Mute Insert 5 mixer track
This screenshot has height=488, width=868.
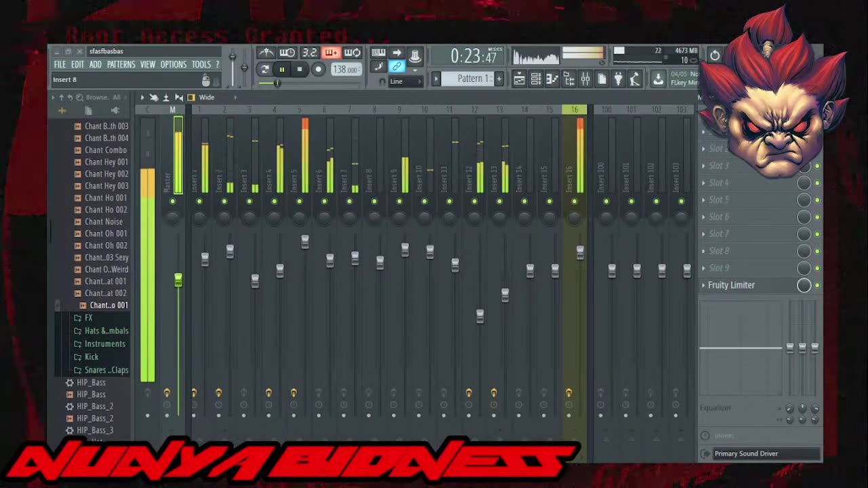300,201
